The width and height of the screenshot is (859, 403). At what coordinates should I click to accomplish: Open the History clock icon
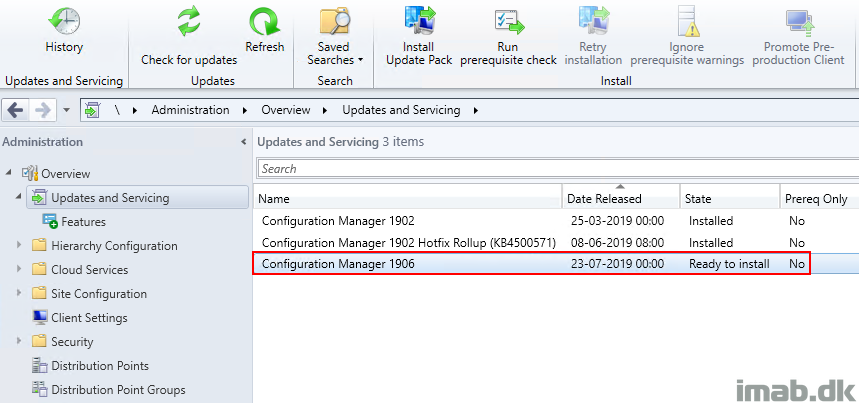(64, 20)
